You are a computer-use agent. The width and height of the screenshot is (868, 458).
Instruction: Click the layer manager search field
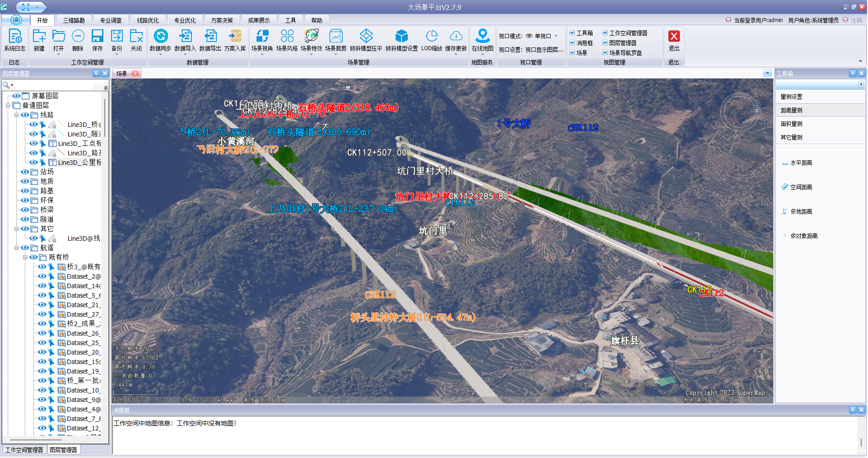tap(54, 85)
